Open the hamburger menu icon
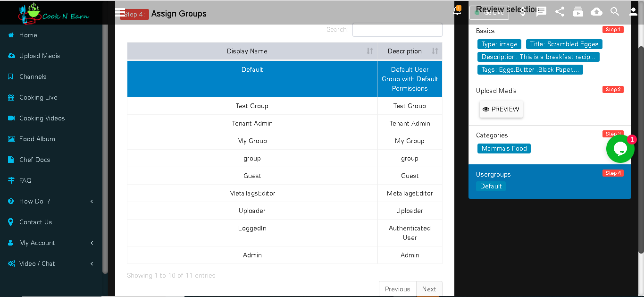This screenshot has height=297, width=644. 120,12
